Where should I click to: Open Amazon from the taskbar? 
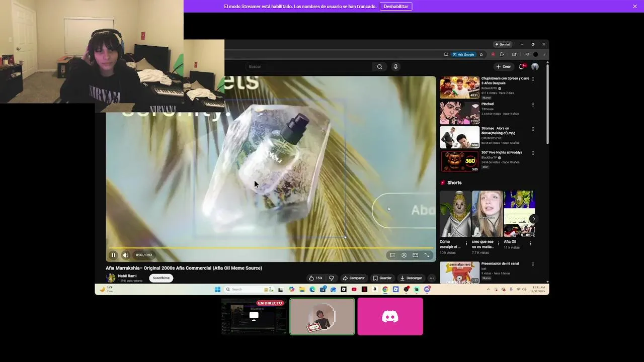tap(375, 289)
